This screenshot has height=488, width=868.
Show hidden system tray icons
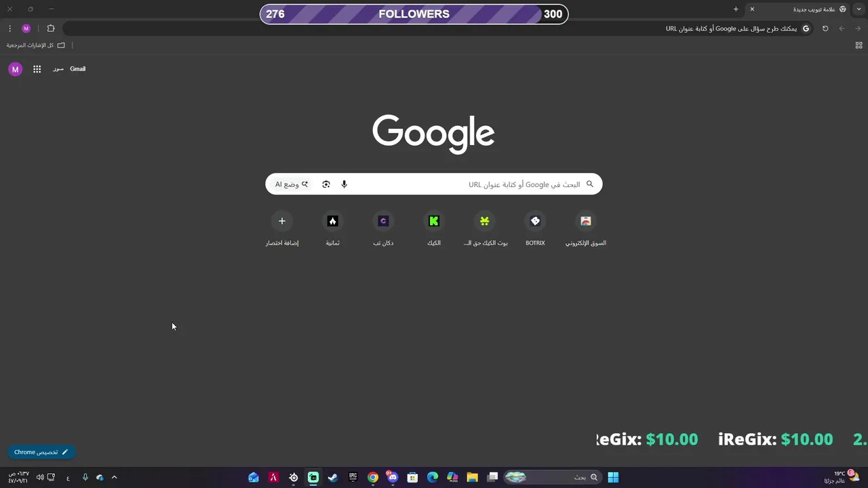[x=114, y=477]
